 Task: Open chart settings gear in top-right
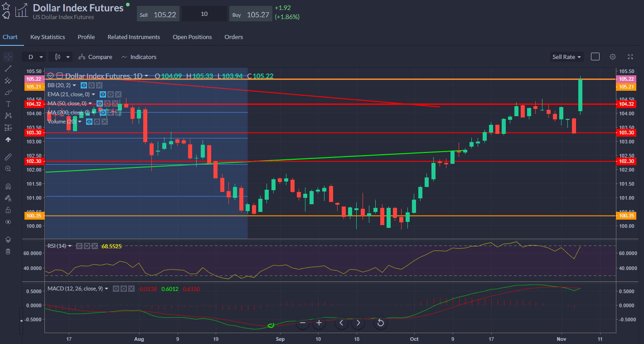(613, 57)
